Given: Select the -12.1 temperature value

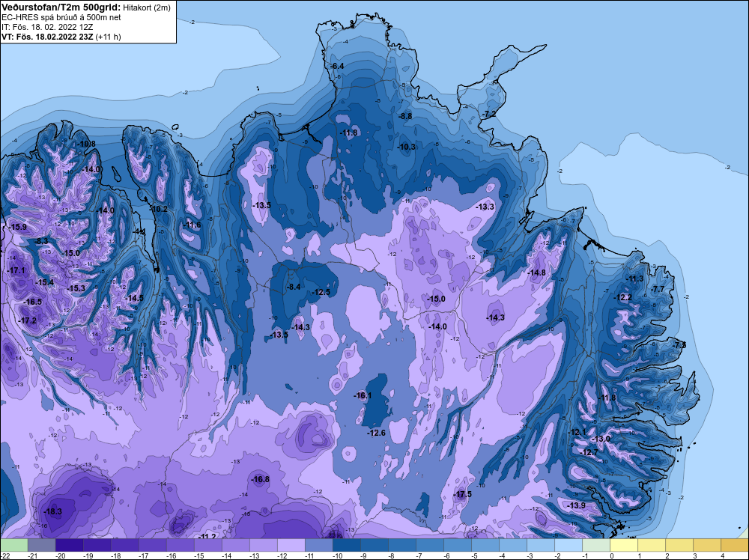Looking at the screenshot, I should click(577, 432).
